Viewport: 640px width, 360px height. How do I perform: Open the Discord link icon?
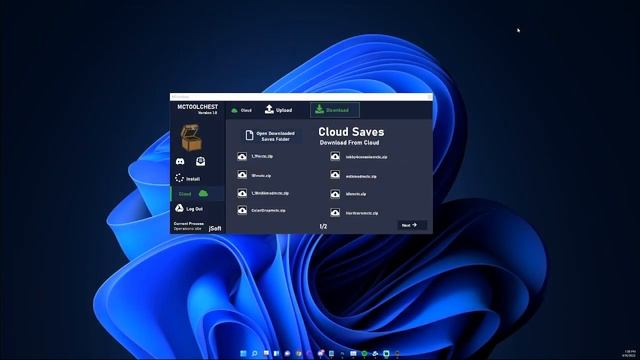pos(180,161)
